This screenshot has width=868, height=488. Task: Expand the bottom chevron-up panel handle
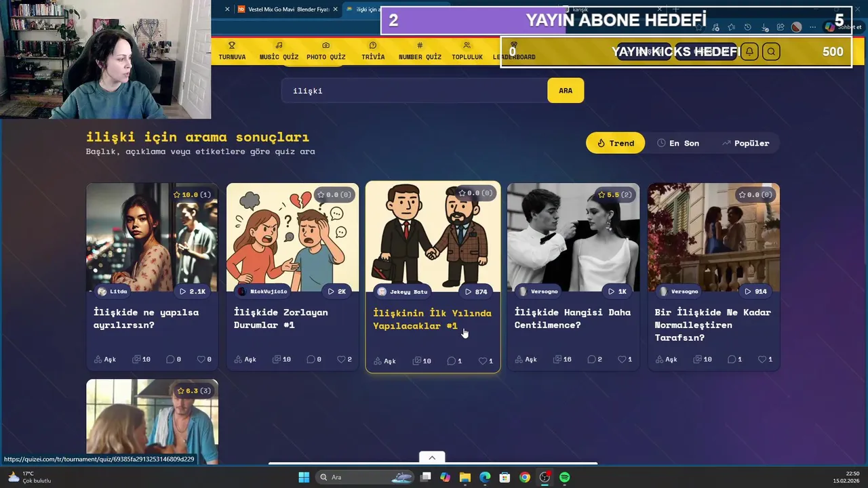(x=432, y=457)
